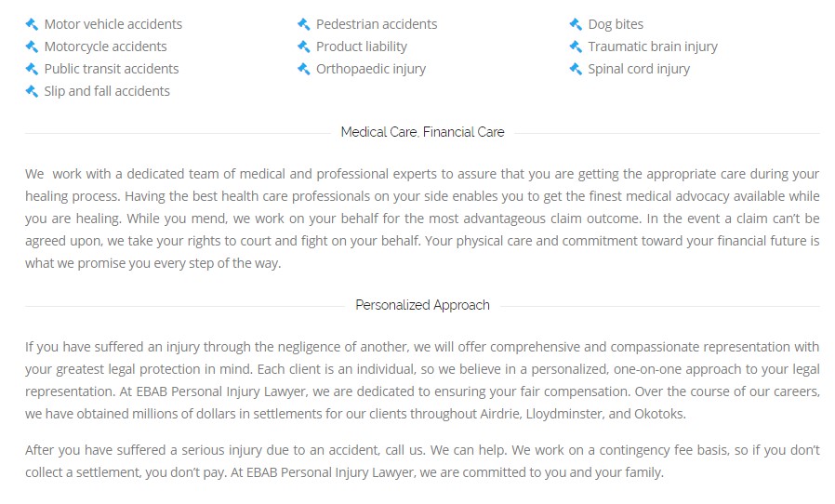This screenshot has width=835, height=504.
Task: Click the gavel icon before Traumatic brain injury
Action: [x=576, y=46]
